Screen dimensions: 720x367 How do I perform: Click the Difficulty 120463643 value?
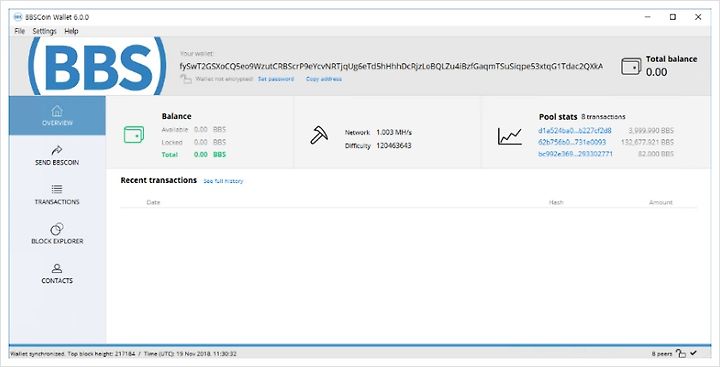click(394, 146)
